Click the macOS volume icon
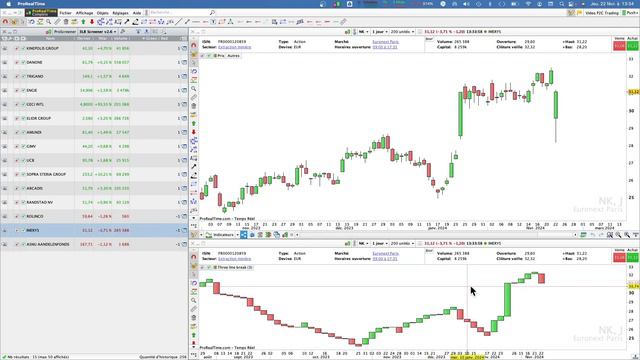 coord(467,4)
